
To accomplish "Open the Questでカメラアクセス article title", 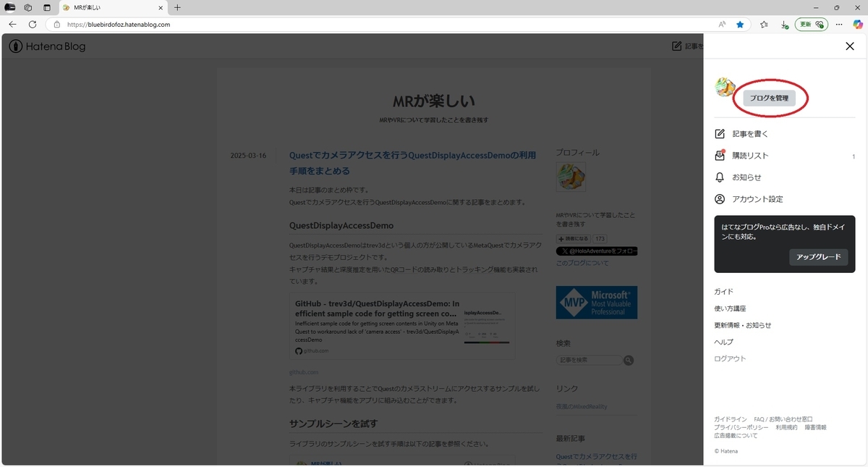I will (x=413, y=163).
